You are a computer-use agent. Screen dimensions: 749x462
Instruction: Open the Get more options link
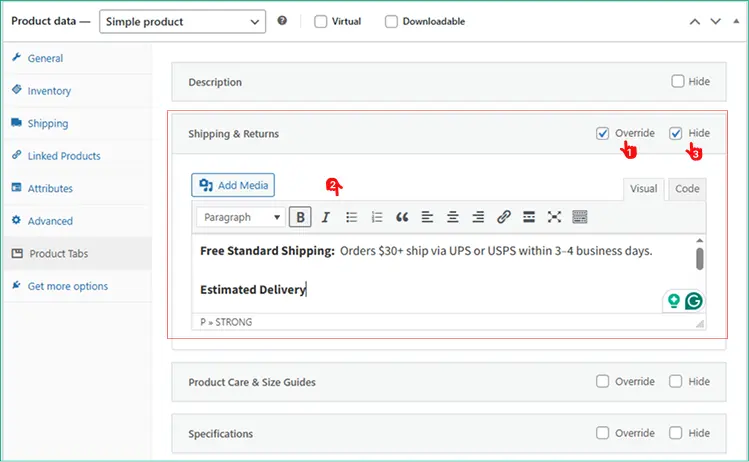pyautogui.click(x=78, y=286)
